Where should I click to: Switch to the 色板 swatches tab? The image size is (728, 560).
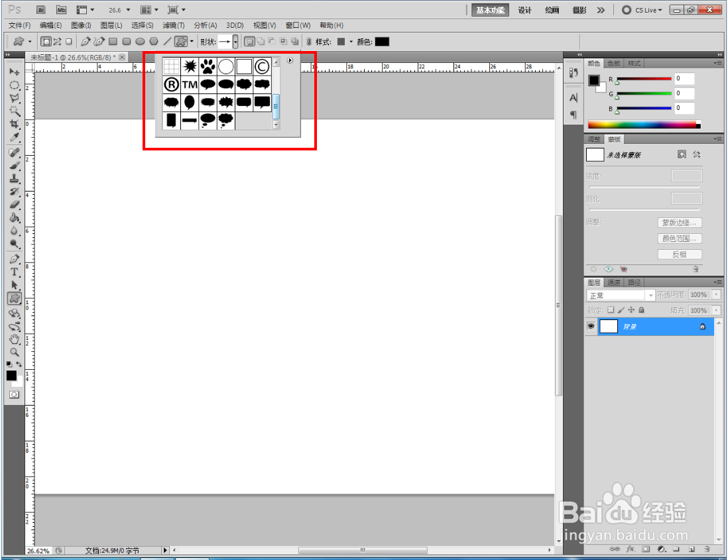coord(614,64)
